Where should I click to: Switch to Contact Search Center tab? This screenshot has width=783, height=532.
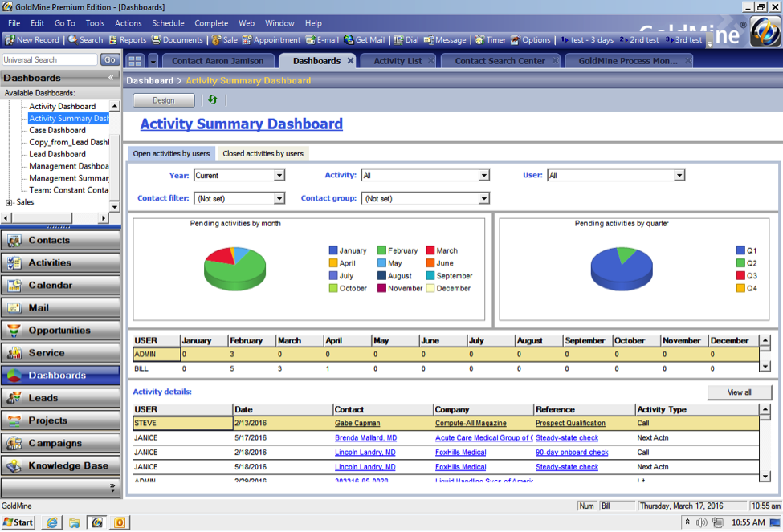click(500, 61)
